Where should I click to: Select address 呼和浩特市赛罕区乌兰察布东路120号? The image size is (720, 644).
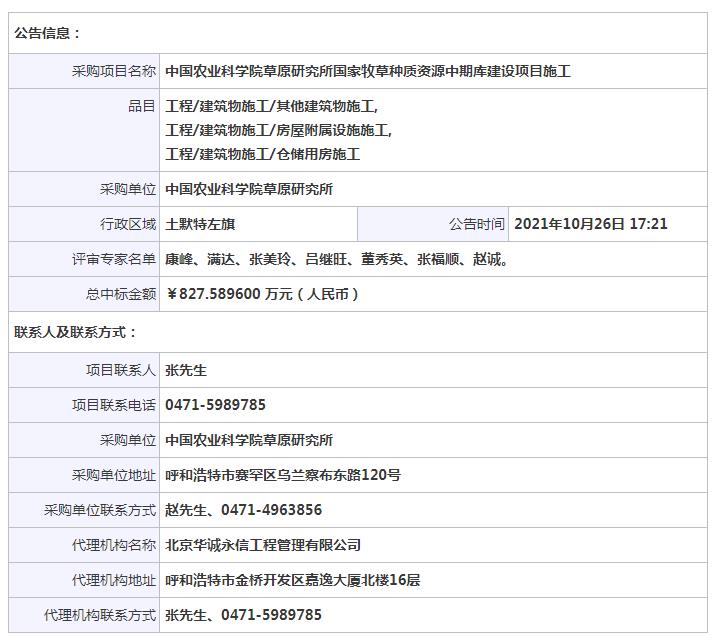pos(283,475)
